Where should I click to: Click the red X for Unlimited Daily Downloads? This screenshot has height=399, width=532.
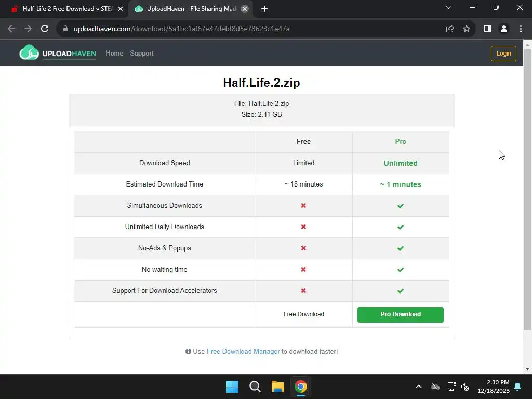click(x=303, y=227)
